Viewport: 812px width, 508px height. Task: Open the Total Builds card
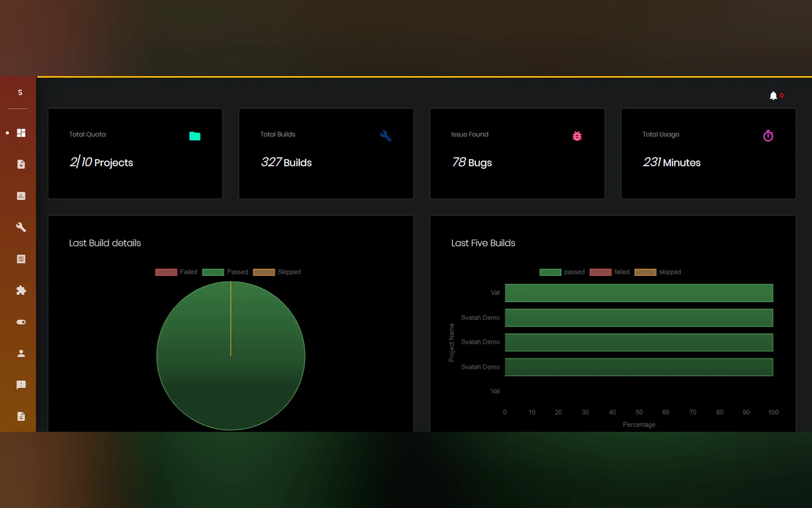coord(326,154)
